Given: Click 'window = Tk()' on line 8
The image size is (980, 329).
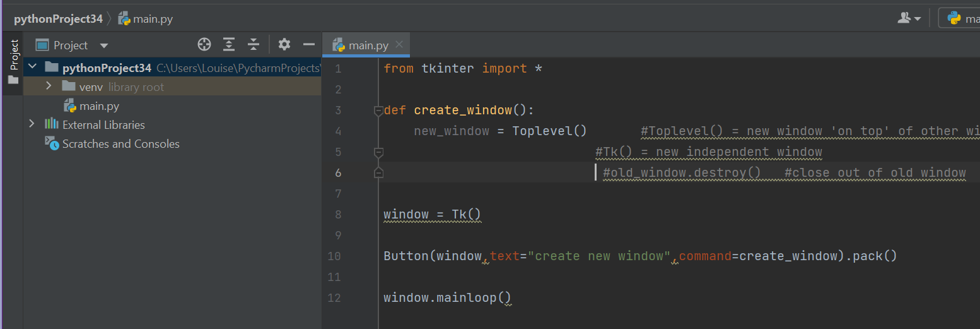Looking at the screenshot, I should tap(432, 215).
